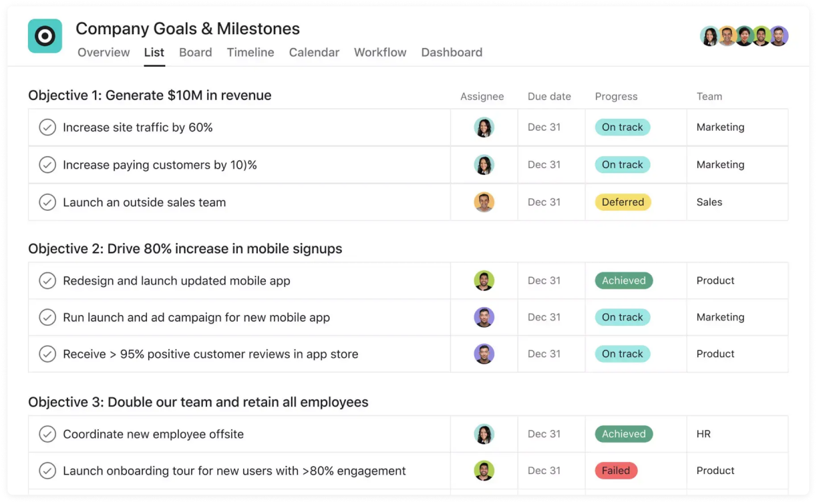Click Dec 31 due date for onboarding tour task
This screenshot has height=504, width=817.
point(544,471)
